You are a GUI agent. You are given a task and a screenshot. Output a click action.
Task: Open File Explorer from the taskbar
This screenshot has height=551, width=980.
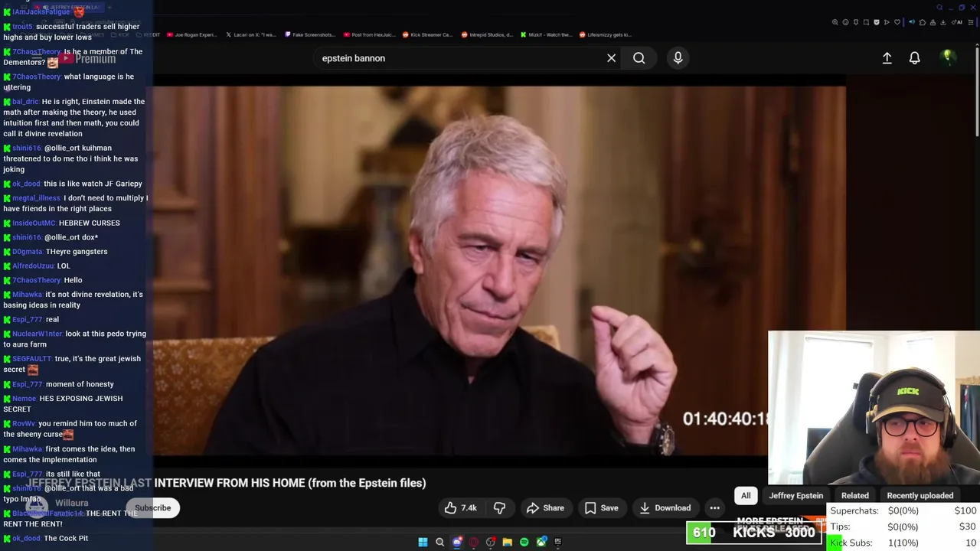coord(507,542)
